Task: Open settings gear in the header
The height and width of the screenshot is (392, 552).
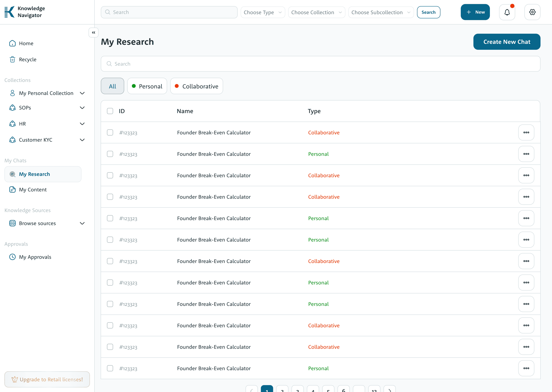Action: tap(532, 12)
